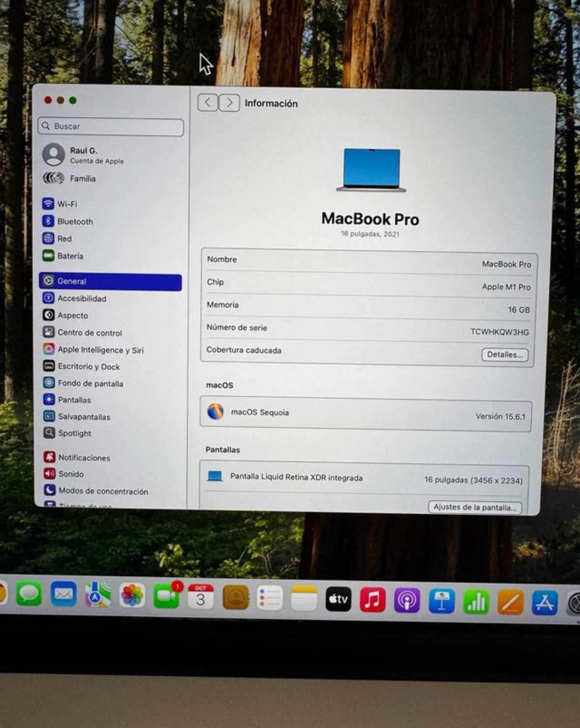580x728 pixels.
Task: Click the Buscar search field
Action: click(x=111, y=126)
